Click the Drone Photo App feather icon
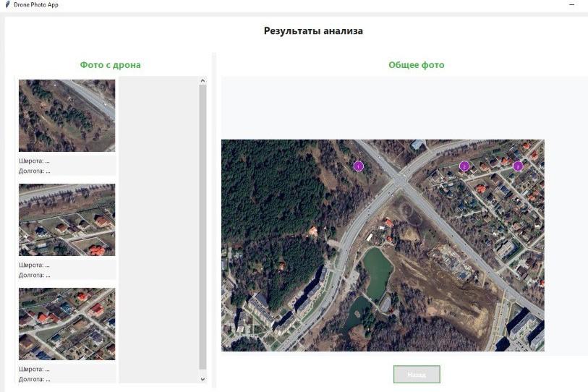The width and height of the screenshot is (588, 392). 7,5
